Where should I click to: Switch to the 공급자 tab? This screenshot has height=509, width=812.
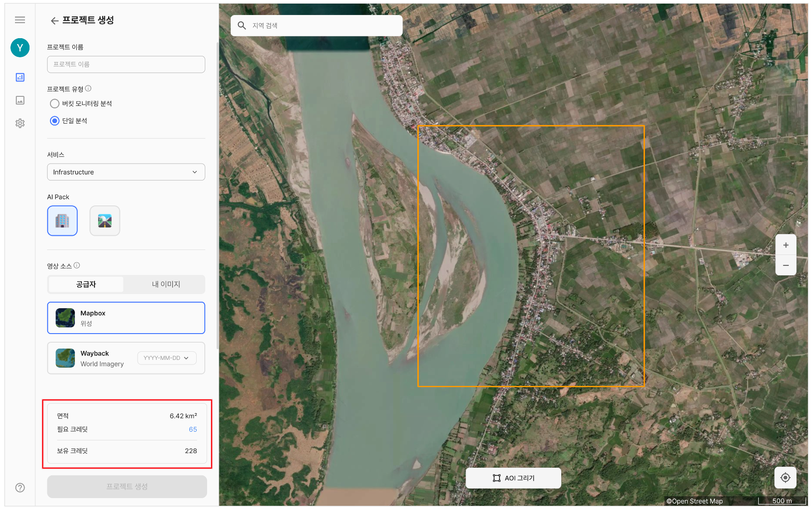click(86, 284)
